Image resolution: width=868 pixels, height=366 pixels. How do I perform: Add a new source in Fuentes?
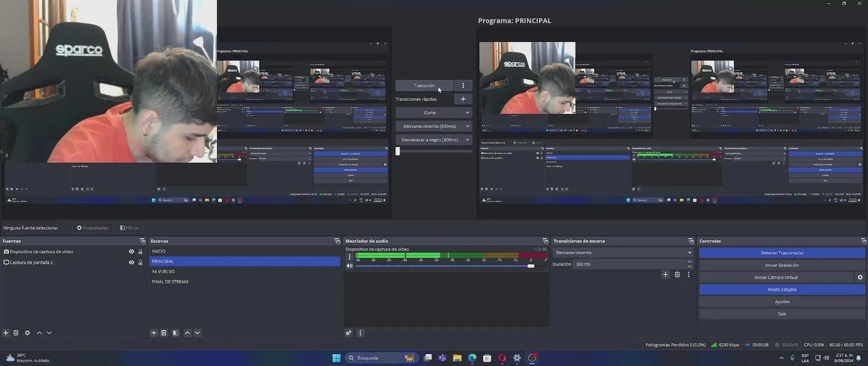coord(6,333)
